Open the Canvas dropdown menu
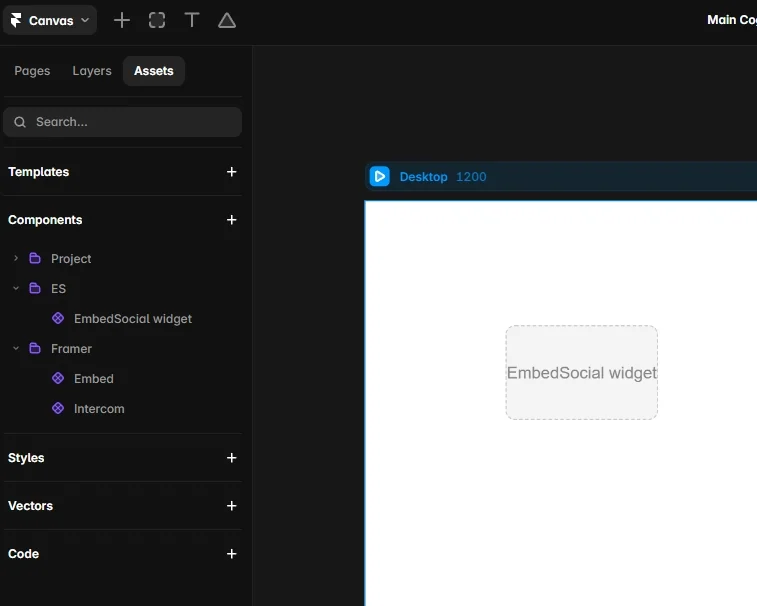 [x=50, y=20]
